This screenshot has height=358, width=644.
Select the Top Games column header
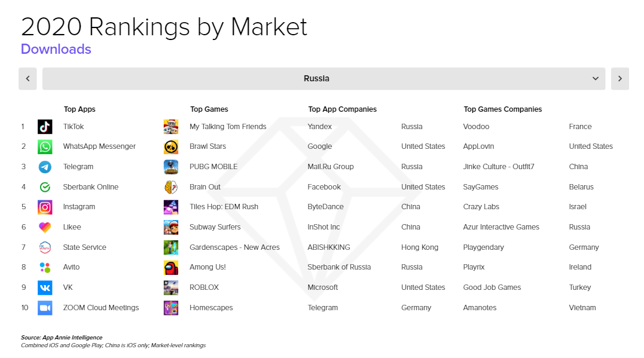(210, 109)
